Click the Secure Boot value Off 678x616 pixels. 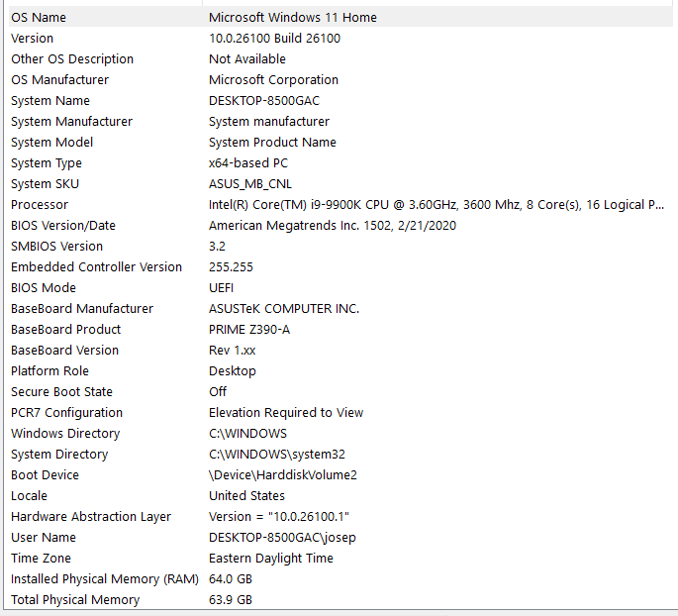point(218,391)
